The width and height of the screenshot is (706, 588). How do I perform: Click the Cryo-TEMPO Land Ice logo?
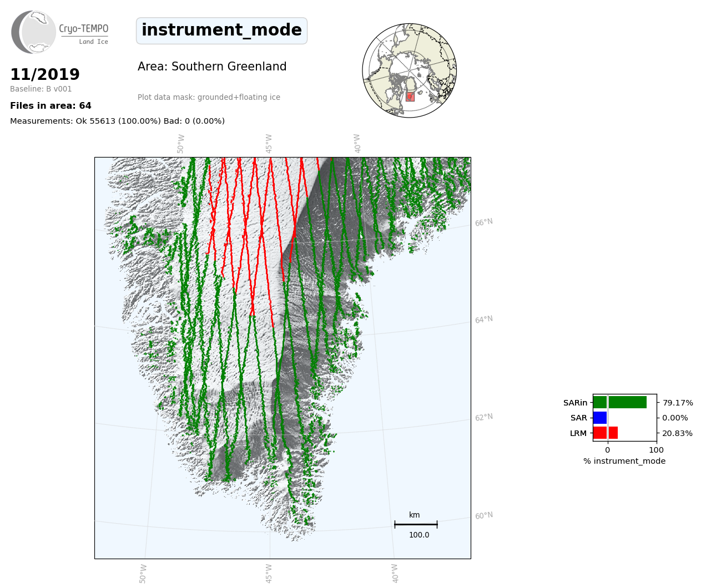click(60, 32)
